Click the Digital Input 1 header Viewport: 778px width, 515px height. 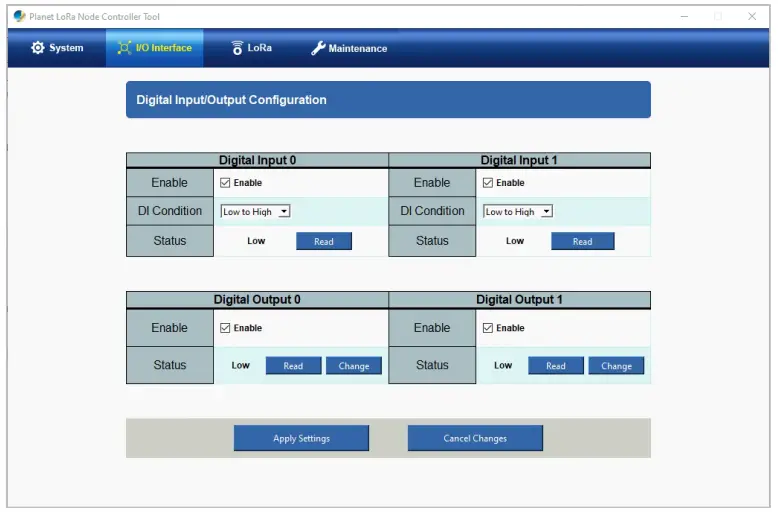tap(519, 160)
